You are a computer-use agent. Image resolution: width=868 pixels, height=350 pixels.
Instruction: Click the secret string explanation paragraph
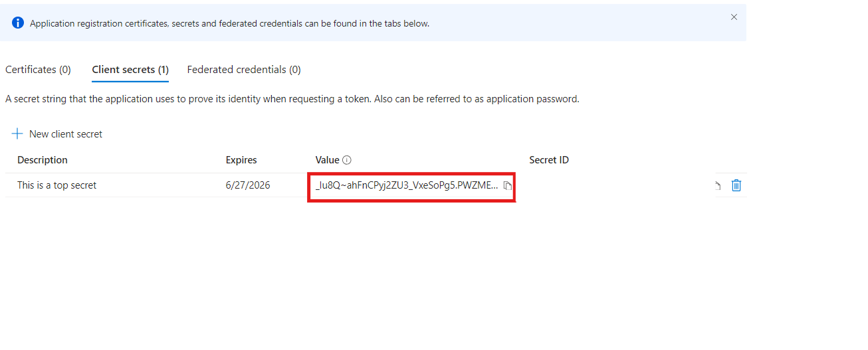(292, 99)
